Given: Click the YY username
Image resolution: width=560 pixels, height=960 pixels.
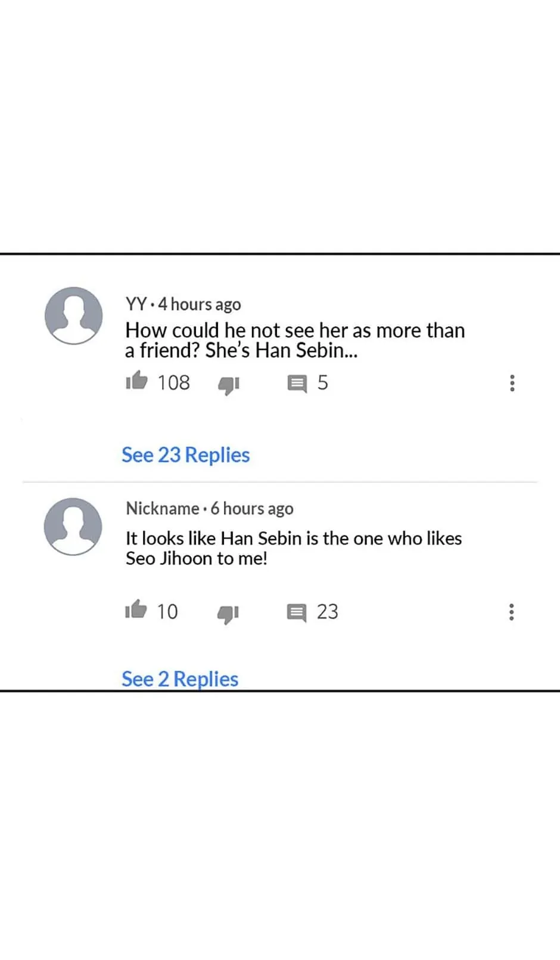Looking at the screenshot, I should click(x=136, y=304).
